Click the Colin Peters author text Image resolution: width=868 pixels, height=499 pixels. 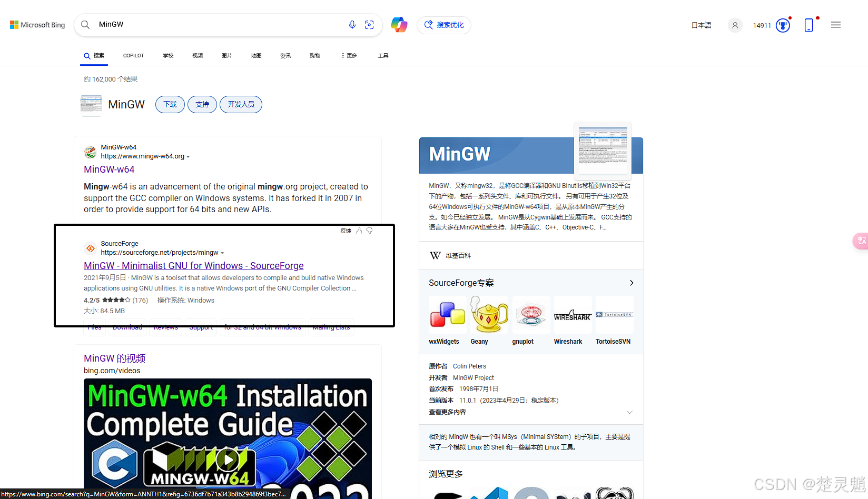(469, 366)
